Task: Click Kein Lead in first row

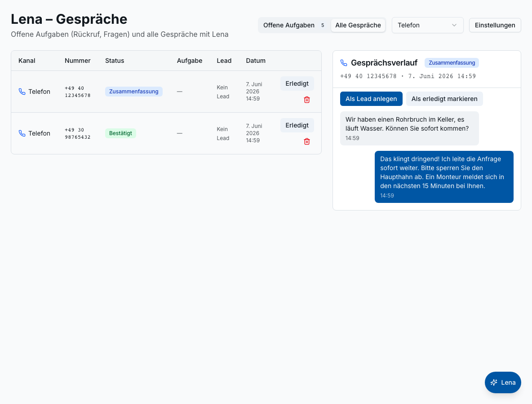Action: tap(223, 92)
